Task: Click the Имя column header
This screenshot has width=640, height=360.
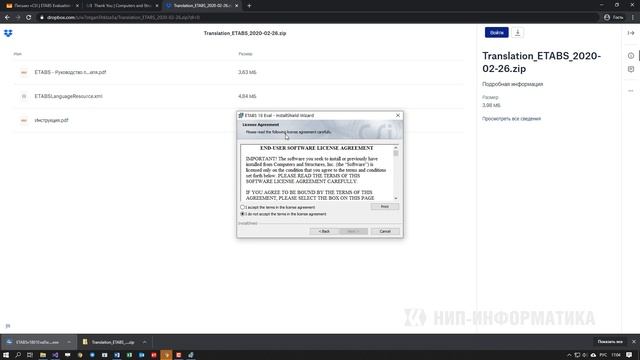Action: coord(18,54)
